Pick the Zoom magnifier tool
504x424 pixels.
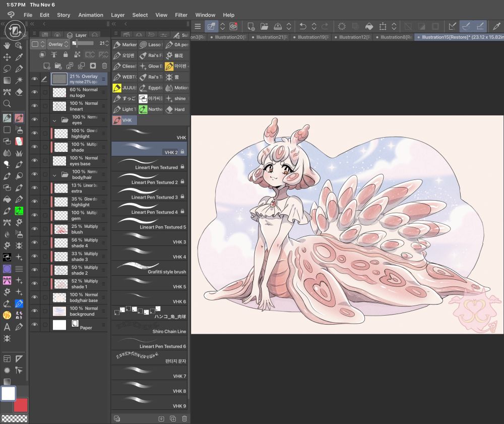pyautogui.click(x=7, y=104)
